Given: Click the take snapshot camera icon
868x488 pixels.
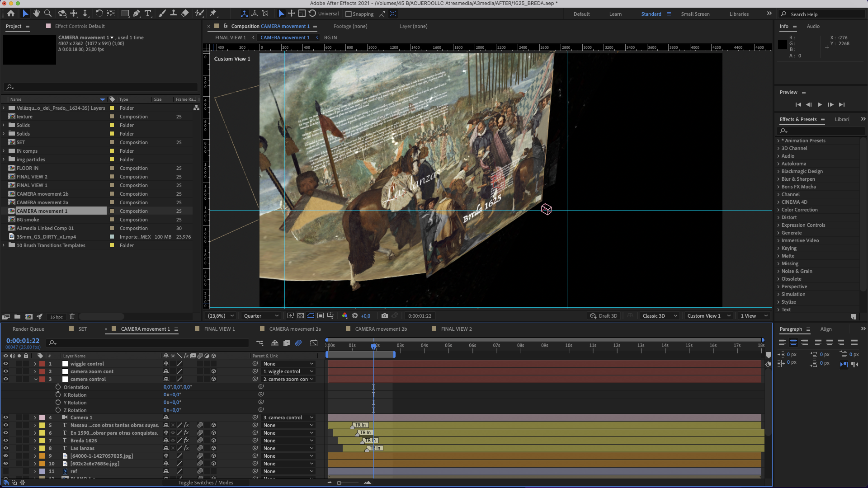Looking at the screenshot, I should click(384, 316).
